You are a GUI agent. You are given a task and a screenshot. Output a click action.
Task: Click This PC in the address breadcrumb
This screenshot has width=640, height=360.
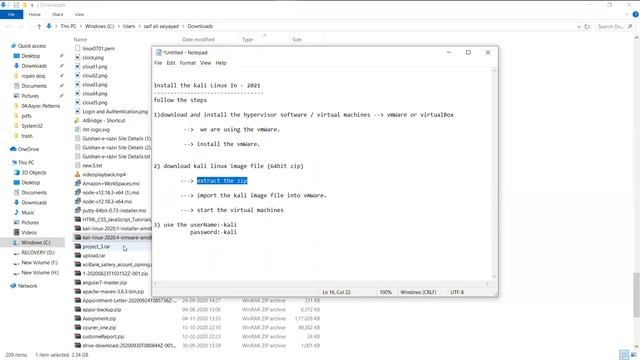68,26
